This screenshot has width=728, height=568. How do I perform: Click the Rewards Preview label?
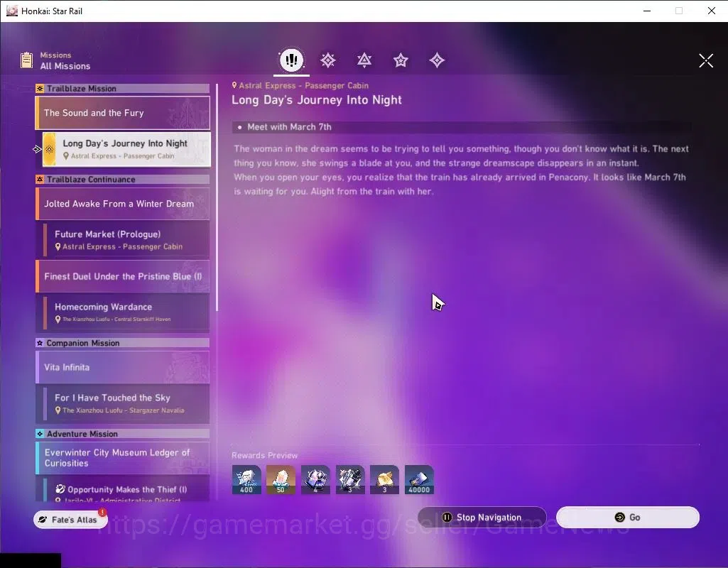(265, 455)
